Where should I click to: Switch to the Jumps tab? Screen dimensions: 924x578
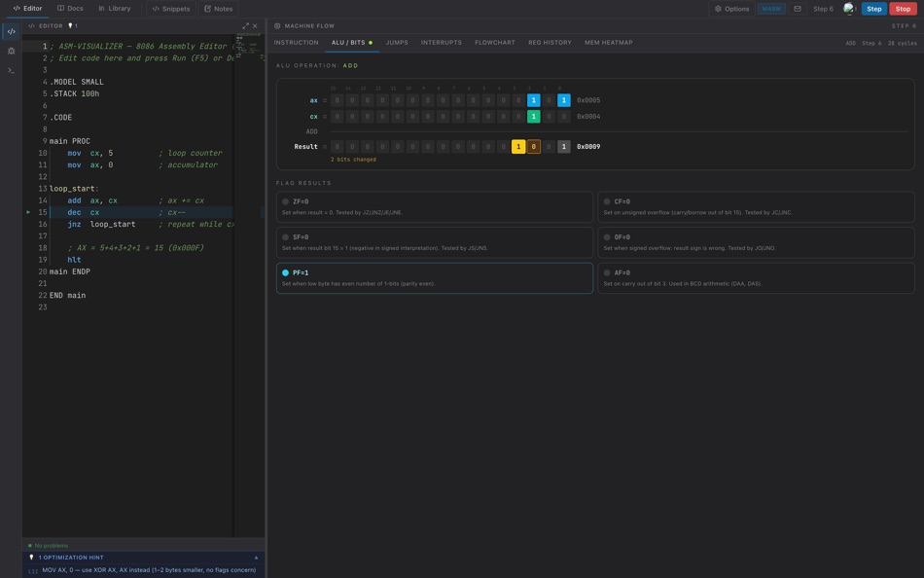pyautogui.click(x=397, y=43)
